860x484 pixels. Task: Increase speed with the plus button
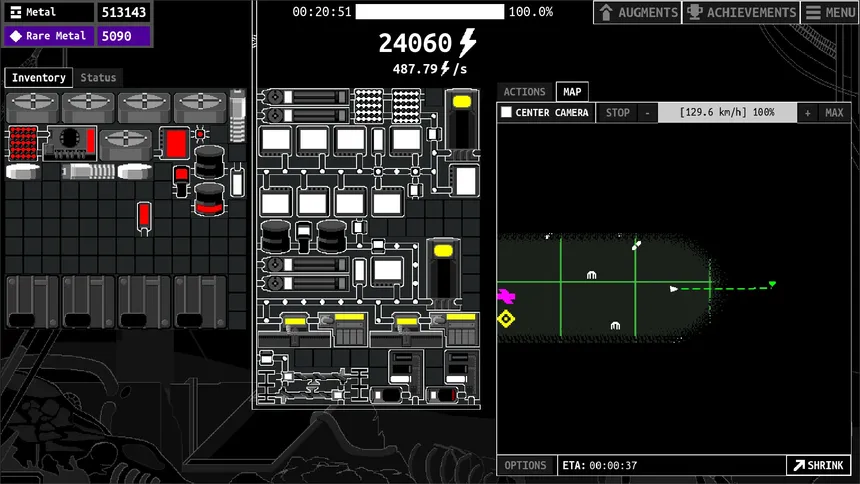[808, 113]
